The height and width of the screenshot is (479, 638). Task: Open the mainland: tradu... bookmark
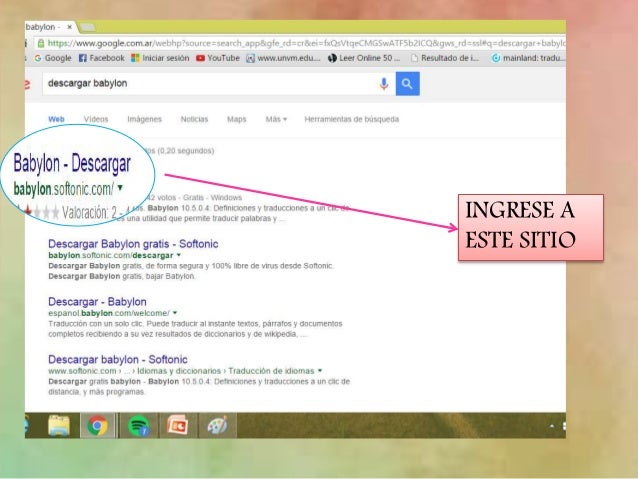click(528, 58)
